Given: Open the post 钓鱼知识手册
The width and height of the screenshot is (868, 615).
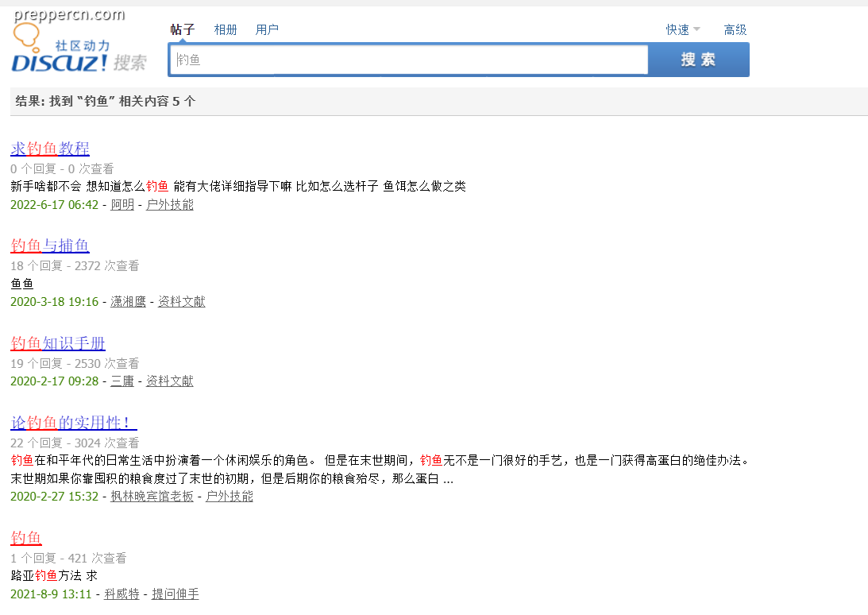Looking at the screenshot, I should coord(57,343).
